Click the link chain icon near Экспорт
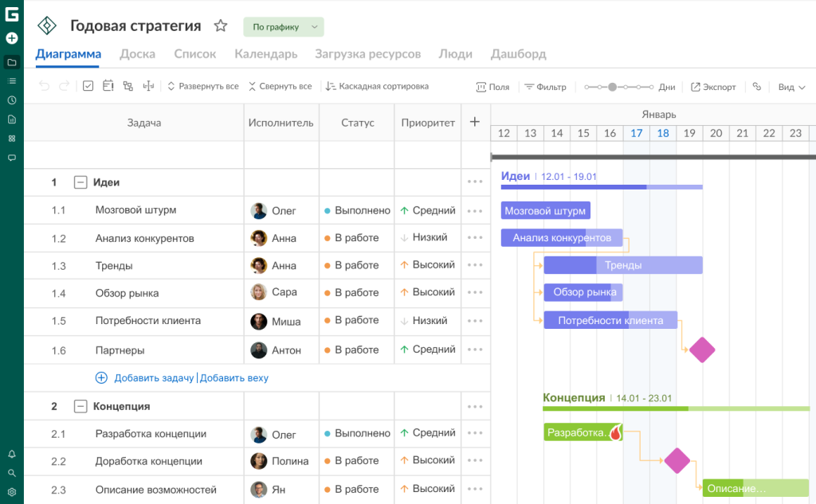816x504 pixels. pos(757,87)
